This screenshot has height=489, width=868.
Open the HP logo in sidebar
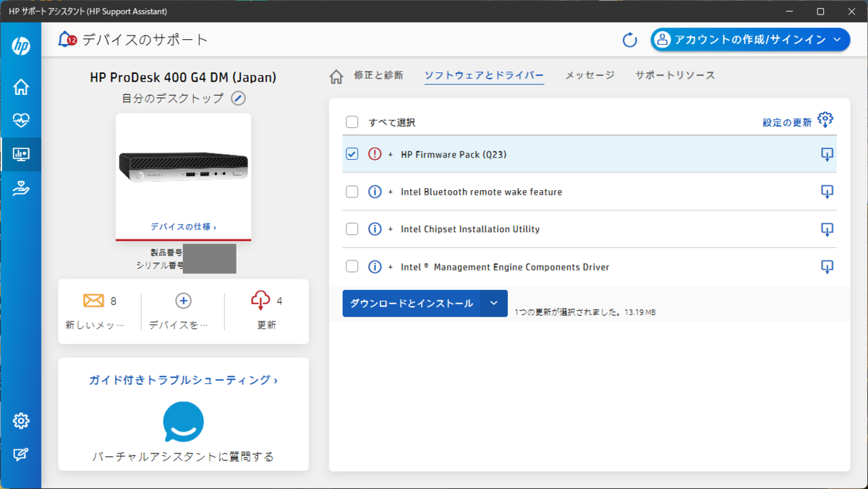[21, 46]
